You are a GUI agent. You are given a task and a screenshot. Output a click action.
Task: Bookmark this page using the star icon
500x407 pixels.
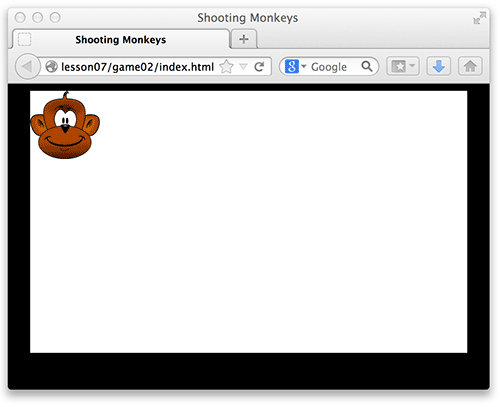click(x=226, y=67)
